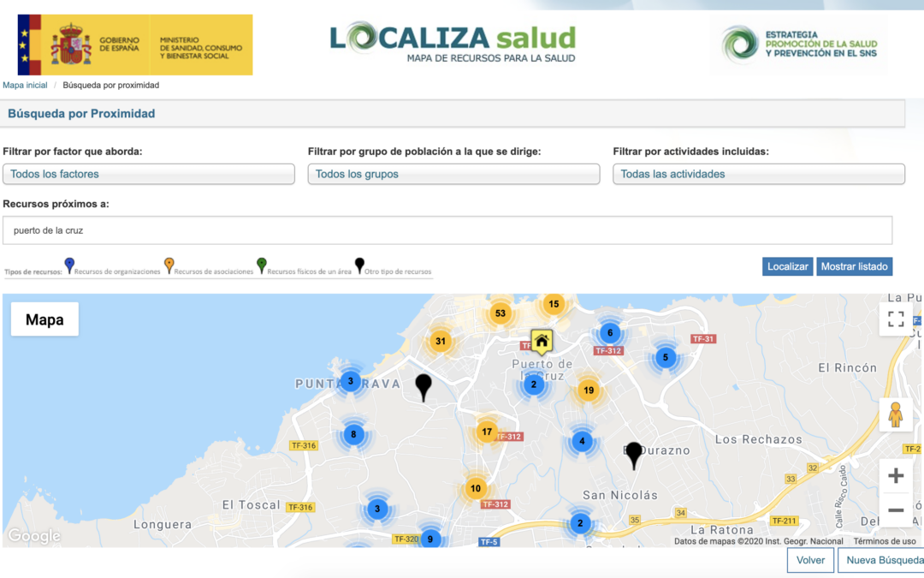Open the Todas las actividades dropdown
Viewport: 924px width, 578px height.
pos(759,174)
